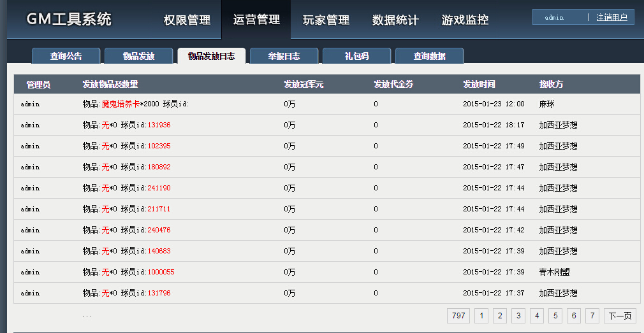Image resolution: width=644 pixels, height=333 pixels.
Task: Click recipient 麻球
Action: click(546, 104)
